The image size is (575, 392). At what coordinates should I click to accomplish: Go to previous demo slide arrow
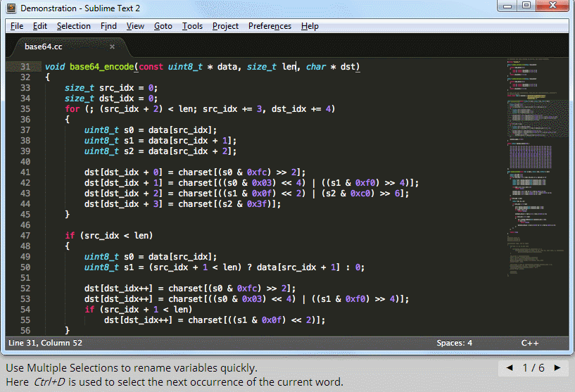510,367
